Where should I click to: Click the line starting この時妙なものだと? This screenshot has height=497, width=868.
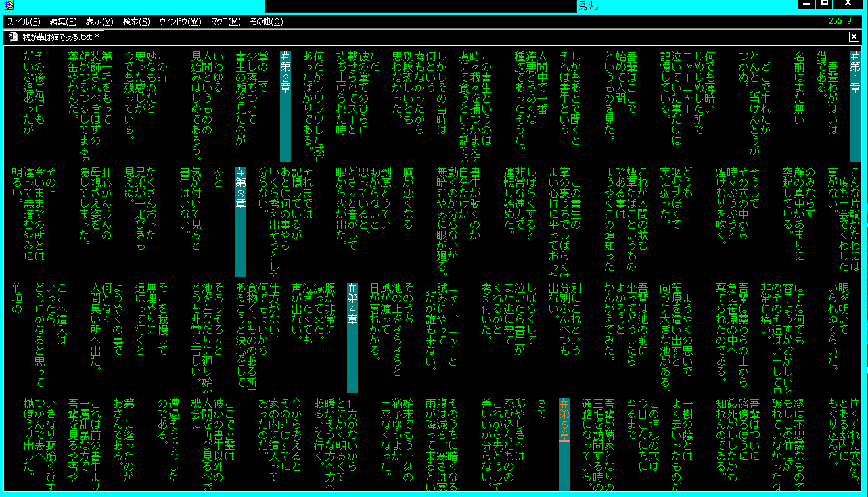click(x=145, y=96)
